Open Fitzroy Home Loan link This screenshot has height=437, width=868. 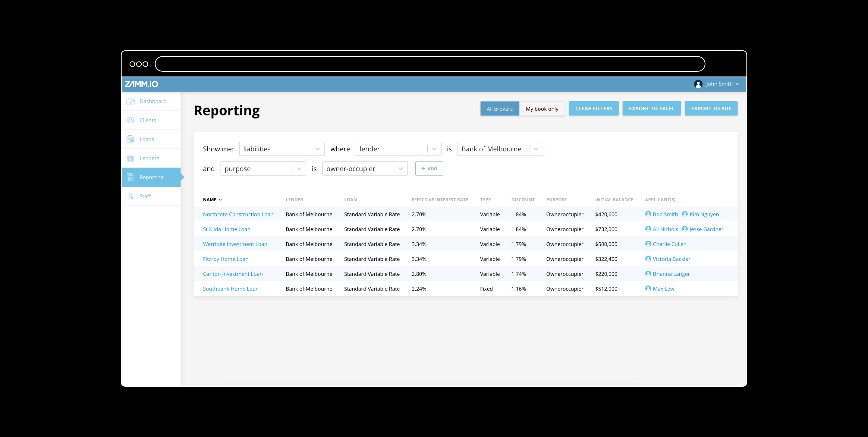pos(225,259)
